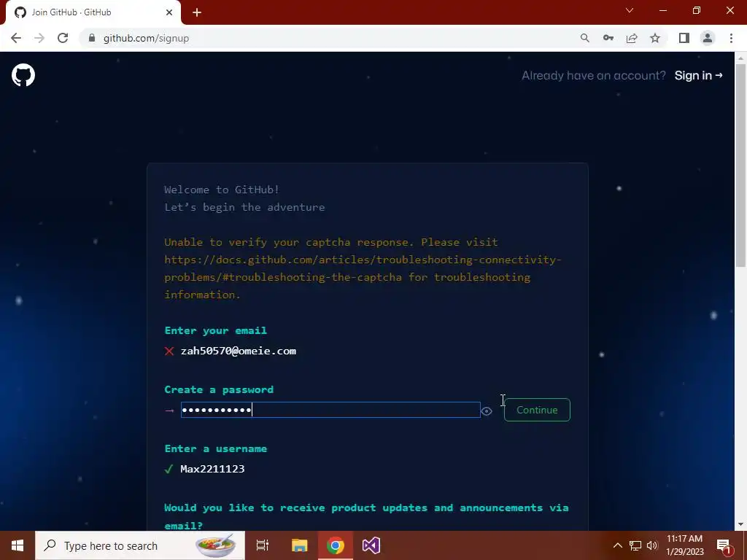Select the Join GitHub tab
Image resolution: width=747 pixels, height=560 pixels.
pyautogui.click(x=93, y=12)
